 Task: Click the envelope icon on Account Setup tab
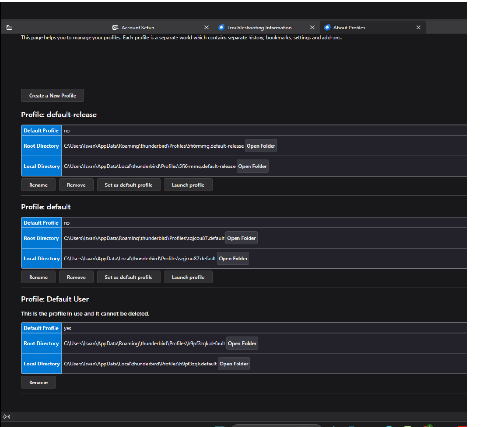(x=115, y=28)
